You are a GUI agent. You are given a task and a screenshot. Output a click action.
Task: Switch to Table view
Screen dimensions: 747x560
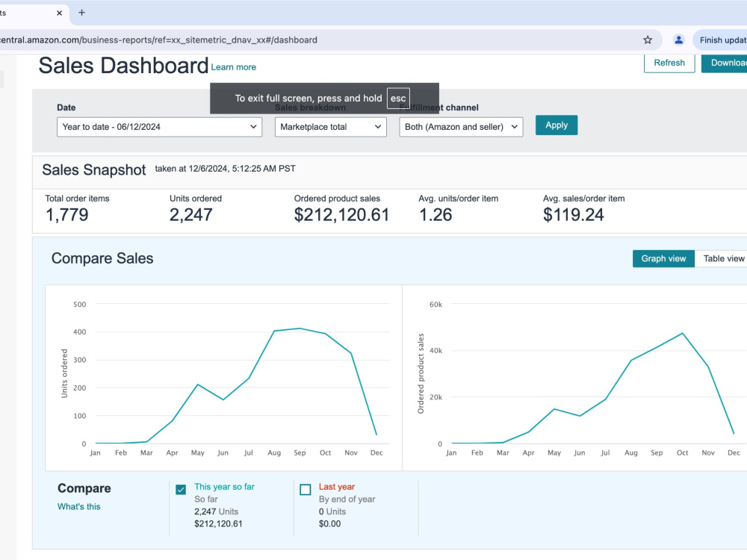pos(722,258)
